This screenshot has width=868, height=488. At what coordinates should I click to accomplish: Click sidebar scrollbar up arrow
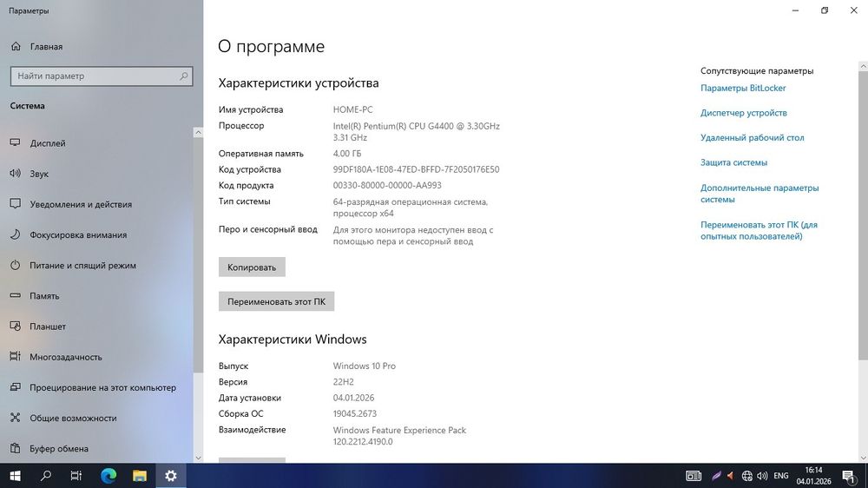coord(198,132)
